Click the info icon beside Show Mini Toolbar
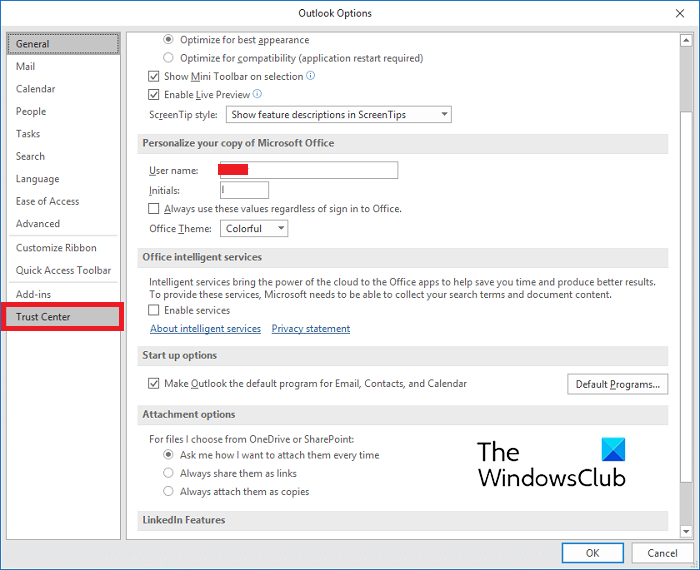This screenshot has height=570, width=700. click(x=310, y=75)
